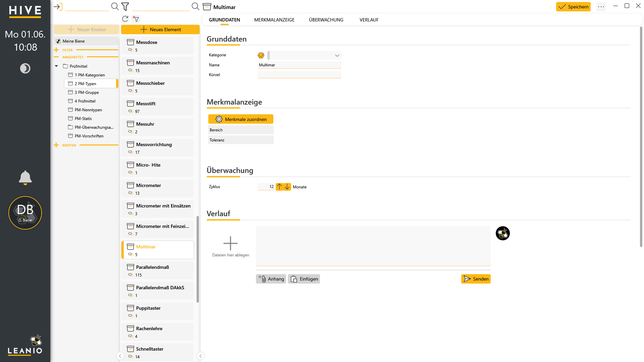Click the funnel filter icon in header
644x362 pixels.
125,6
